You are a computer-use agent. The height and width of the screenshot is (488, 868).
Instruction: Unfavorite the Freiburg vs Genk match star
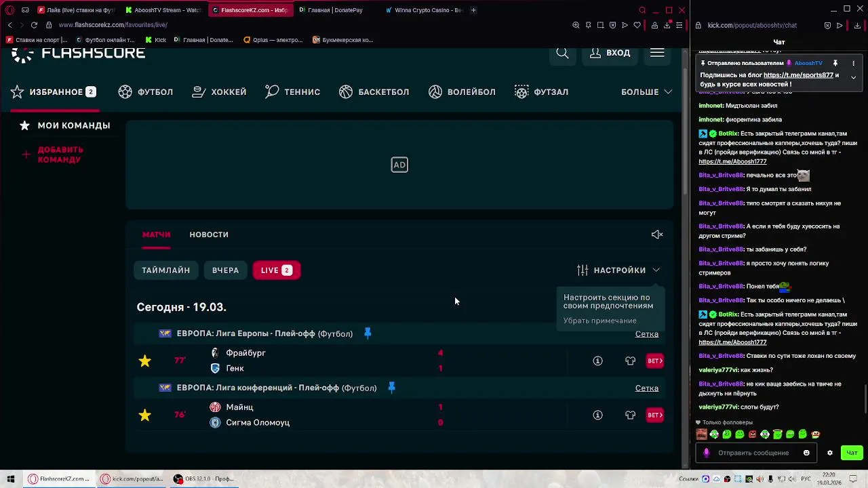coord(145,361)
